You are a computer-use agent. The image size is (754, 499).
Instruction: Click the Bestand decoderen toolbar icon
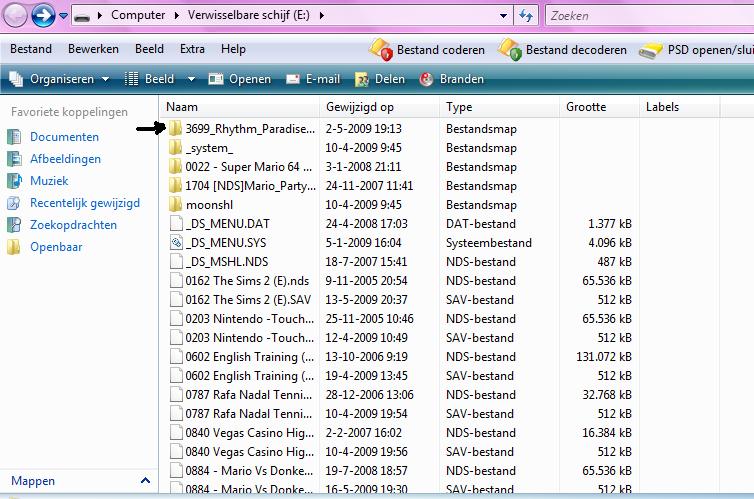pos(510,50)
